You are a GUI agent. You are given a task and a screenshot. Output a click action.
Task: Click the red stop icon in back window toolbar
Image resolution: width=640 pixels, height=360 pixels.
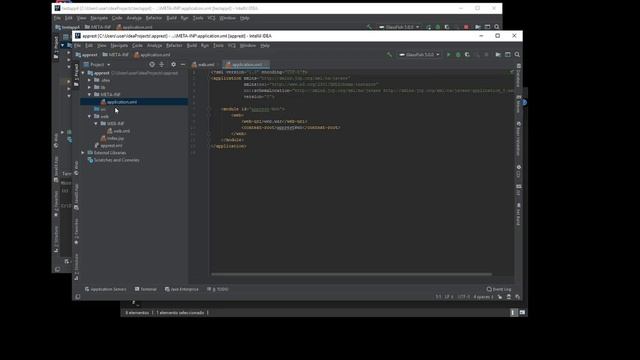466,27
